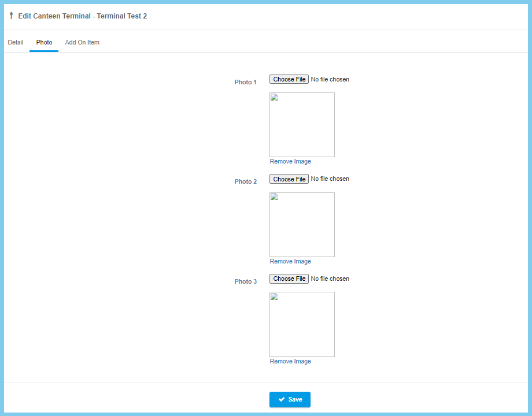
Task: Switch to the Detail tab
Action: 16,42
